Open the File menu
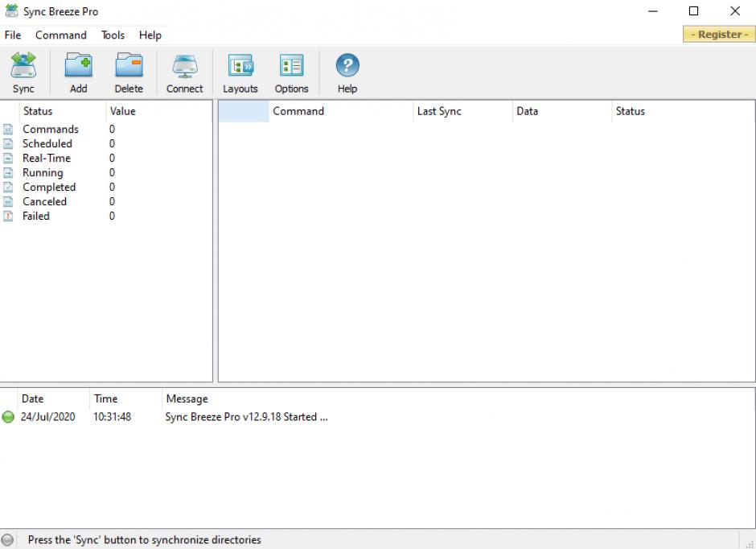Image resolution: width=756 pixels, height=549 pixels. click(13, 35)
